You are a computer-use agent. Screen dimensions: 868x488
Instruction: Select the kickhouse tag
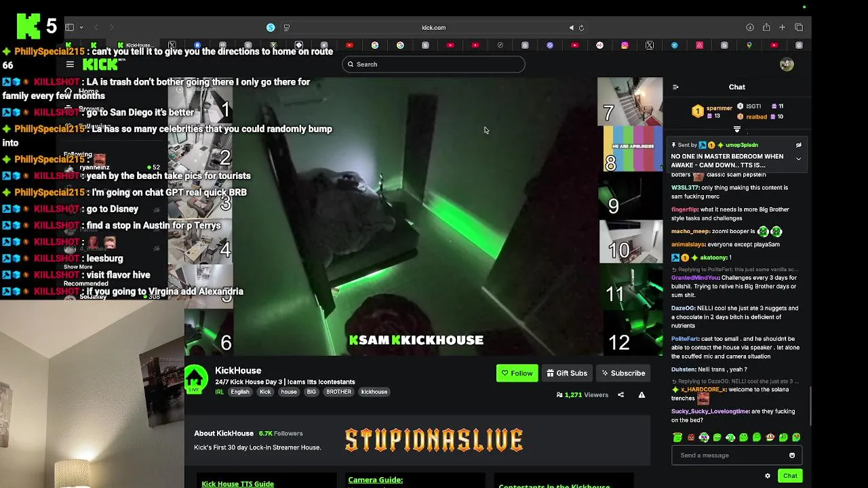374,392
